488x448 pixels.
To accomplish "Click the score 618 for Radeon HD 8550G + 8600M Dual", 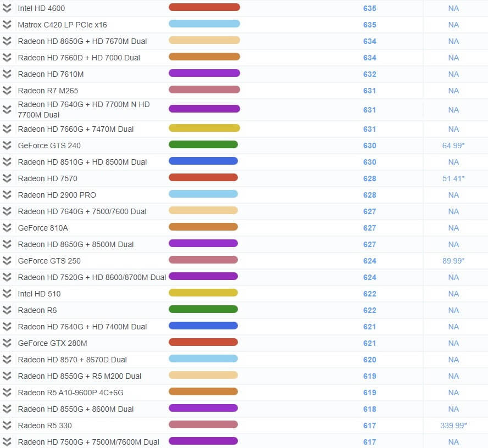I will 370,410.
